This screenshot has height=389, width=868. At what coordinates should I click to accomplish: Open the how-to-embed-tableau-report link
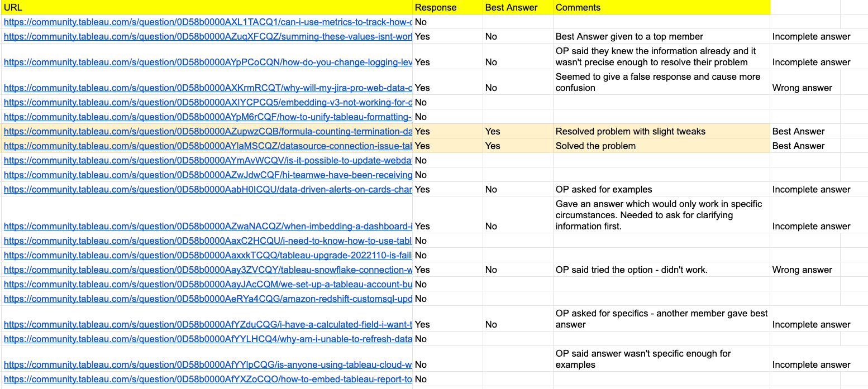208,380
